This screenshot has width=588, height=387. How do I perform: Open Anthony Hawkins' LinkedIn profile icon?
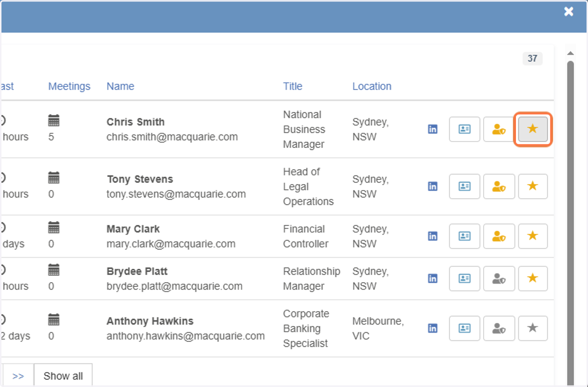[433, 328]
